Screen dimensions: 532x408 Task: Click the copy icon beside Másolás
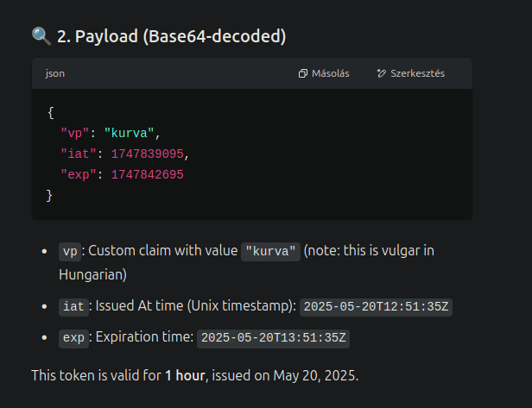pyautogui.click(x=302, y=73)
